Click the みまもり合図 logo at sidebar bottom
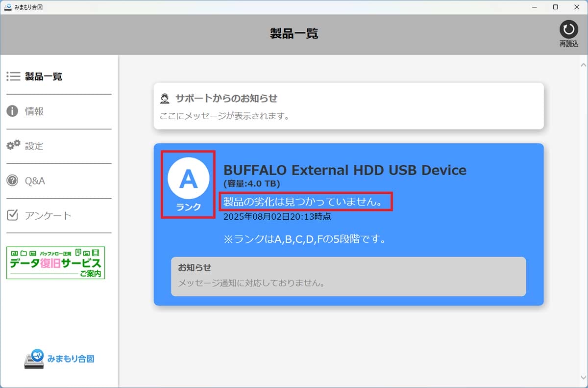 59,359
